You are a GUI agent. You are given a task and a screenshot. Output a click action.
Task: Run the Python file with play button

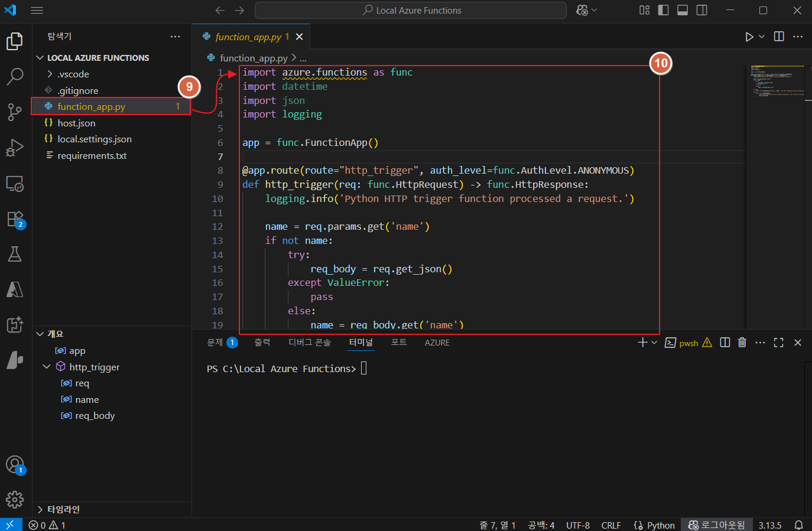[749, 37]
